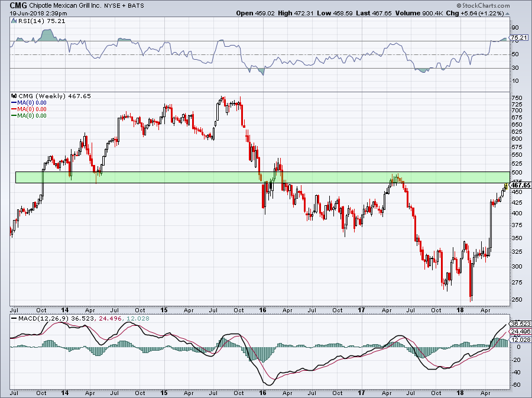
Task: Click the up arrow after the Chg value
Action: click(x=508, y=14)
